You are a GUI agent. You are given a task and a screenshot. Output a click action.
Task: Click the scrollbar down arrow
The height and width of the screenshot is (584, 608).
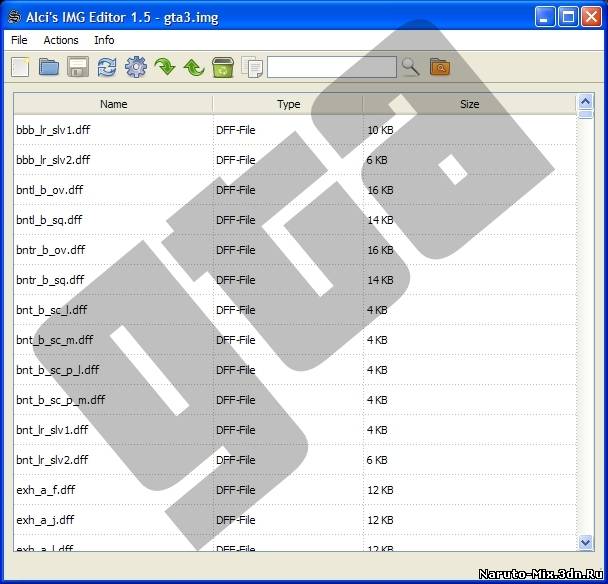tap(585, 542)
